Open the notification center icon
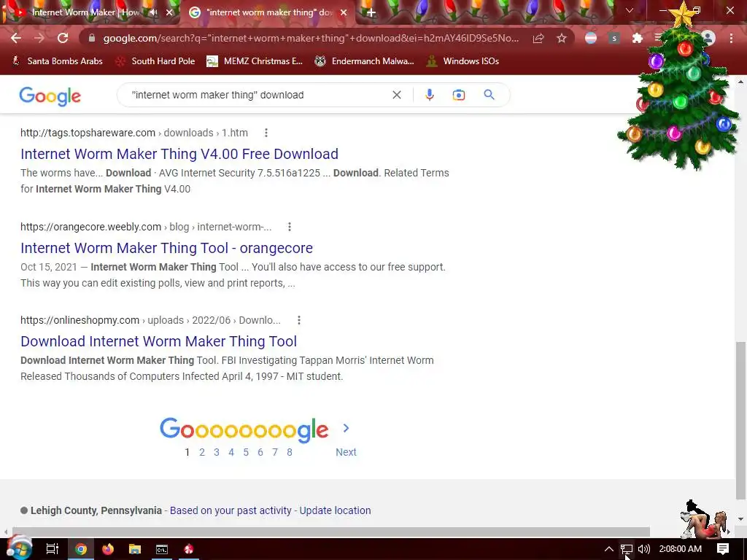 point(723,549)
